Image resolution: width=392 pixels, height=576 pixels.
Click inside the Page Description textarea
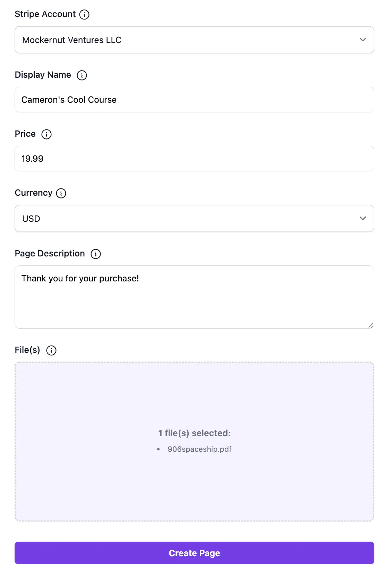click(x=194, y=297)
